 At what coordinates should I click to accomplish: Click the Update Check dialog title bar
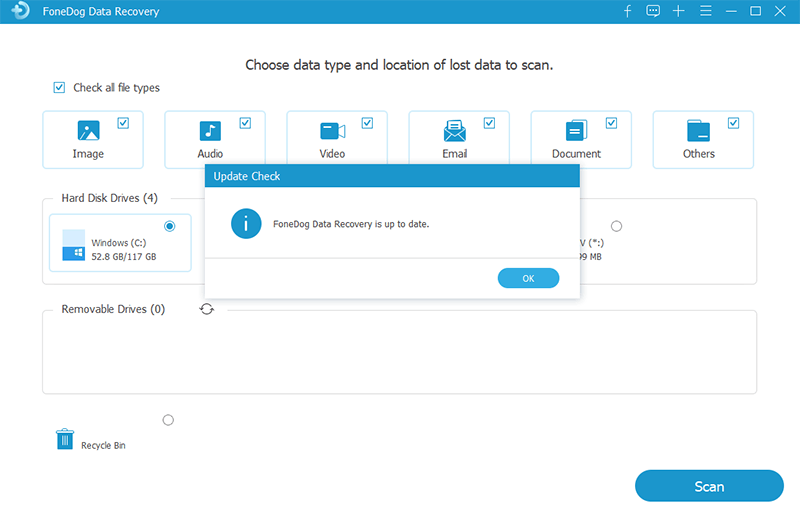pos(392,176)
